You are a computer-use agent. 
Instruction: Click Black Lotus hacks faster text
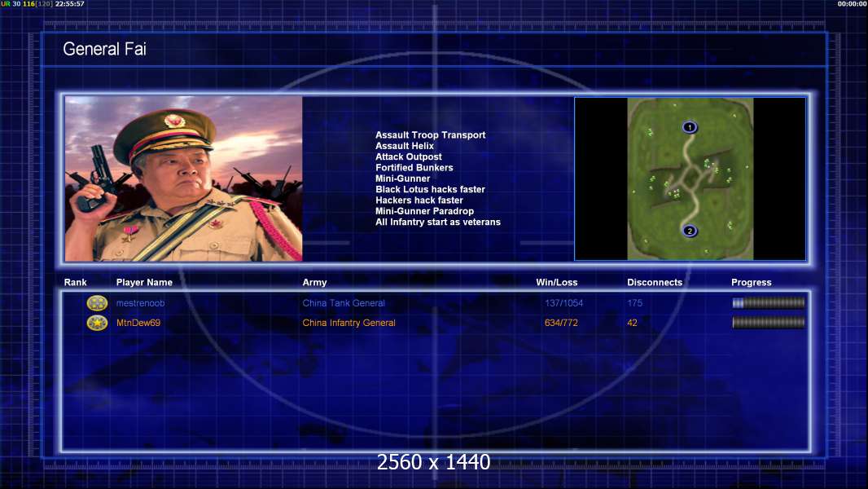coord(430,189)
